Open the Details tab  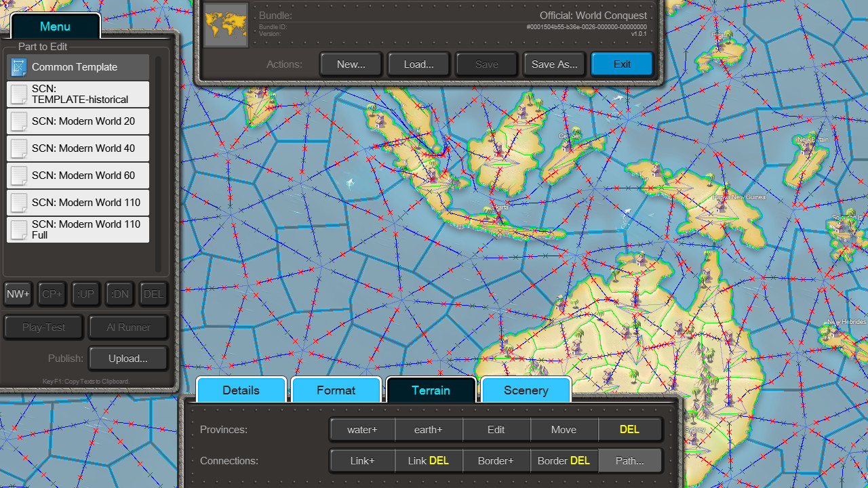click(x=241, y=390)
